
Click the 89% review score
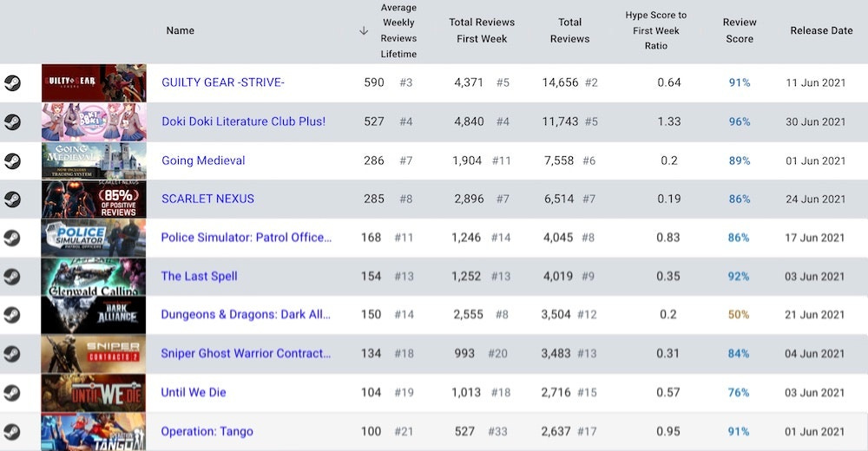tap(740, 160)
